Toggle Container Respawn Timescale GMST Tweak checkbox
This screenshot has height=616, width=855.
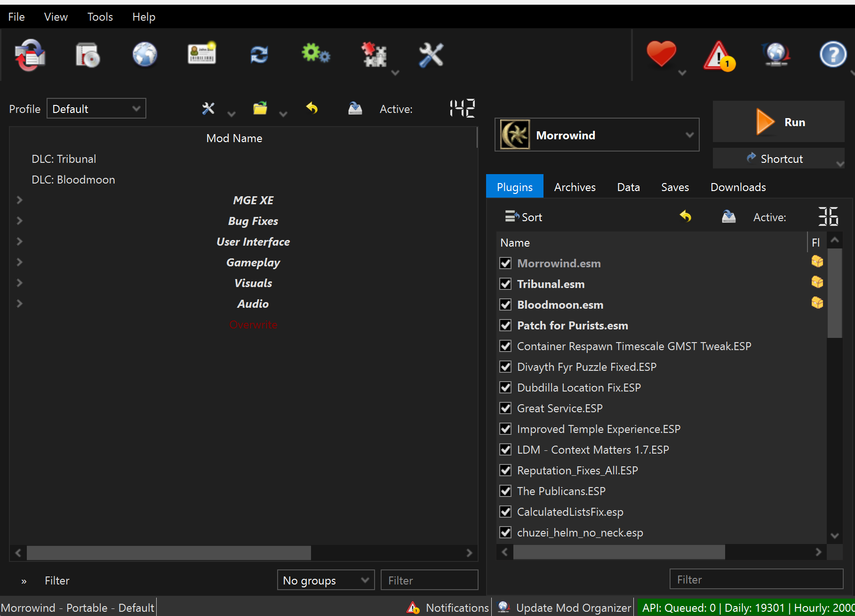[x=505, y=346]
